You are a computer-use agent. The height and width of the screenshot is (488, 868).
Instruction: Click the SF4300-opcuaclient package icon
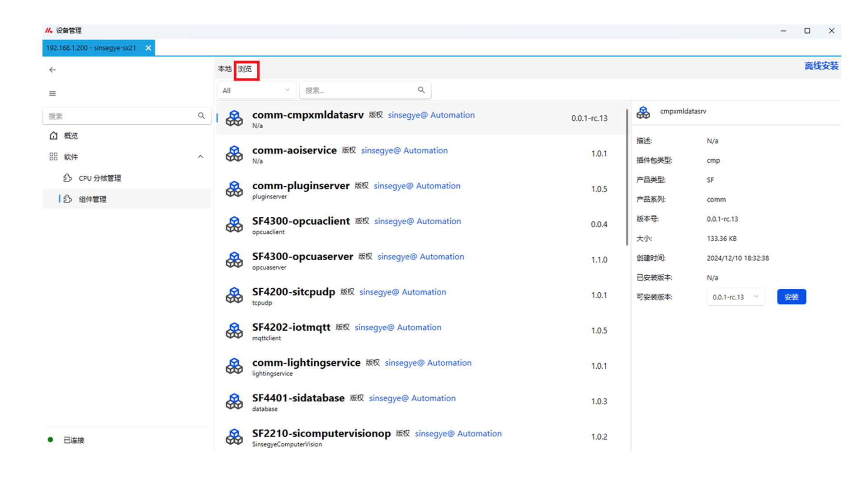pos(234,225)
